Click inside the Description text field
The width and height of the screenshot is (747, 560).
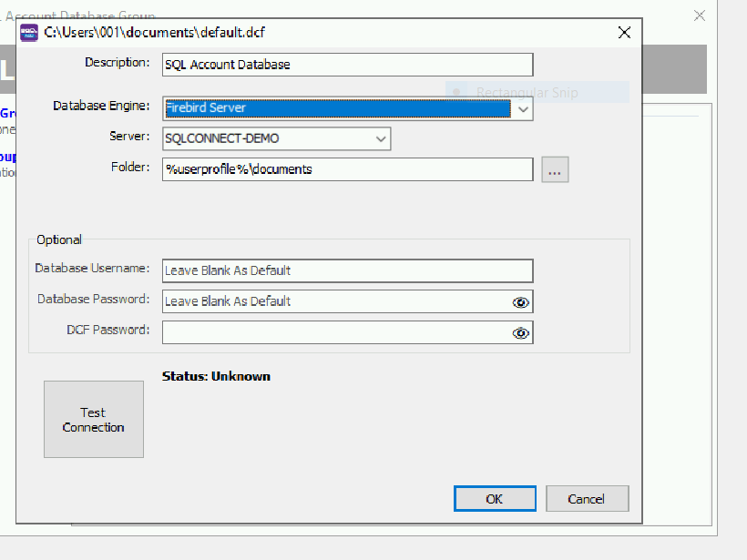(346, 65)
